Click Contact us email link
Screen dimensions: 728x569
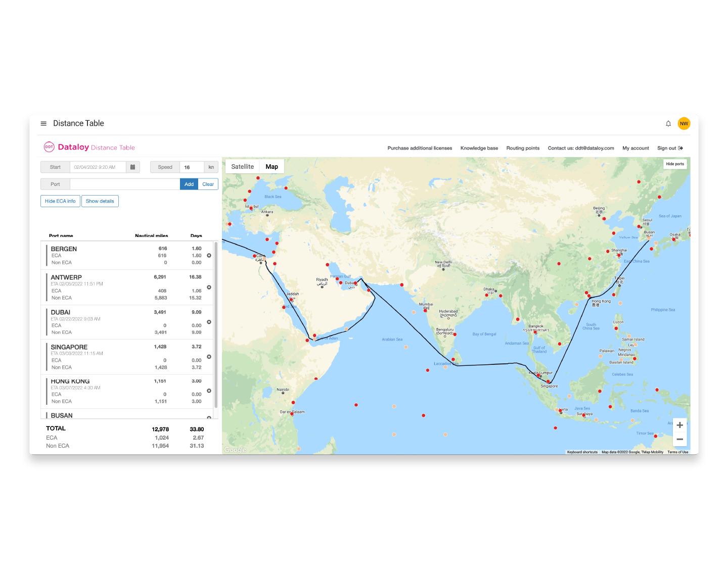[581, 148]
